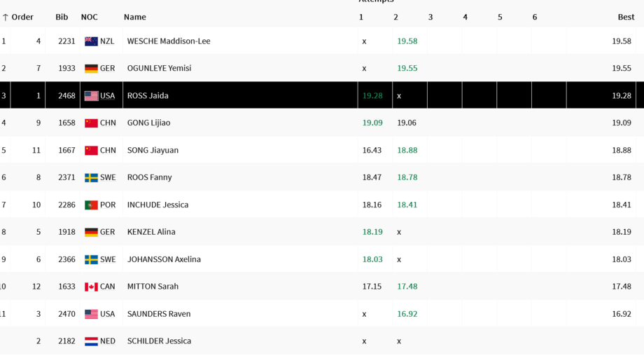
Task: Sort by the Bib column header
Action: [x=62, y=17]
